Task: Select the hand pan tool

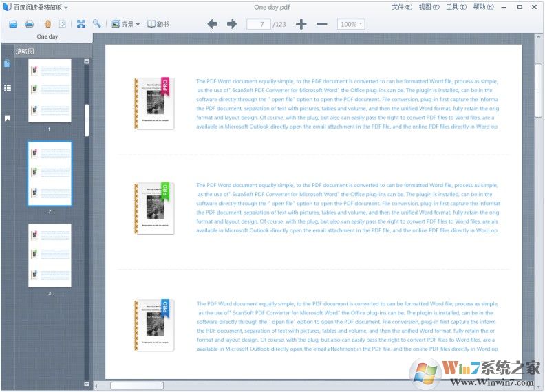Action: click(47, 24)
